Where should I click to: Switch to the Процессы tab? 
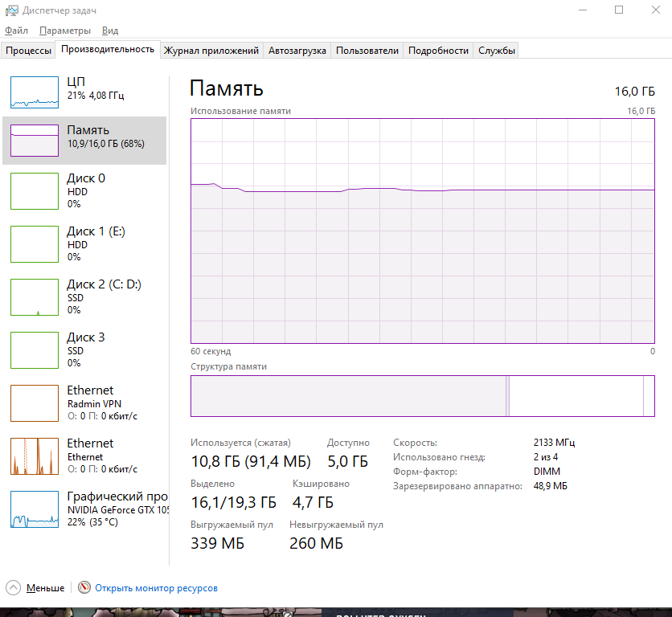click(28, 51)
